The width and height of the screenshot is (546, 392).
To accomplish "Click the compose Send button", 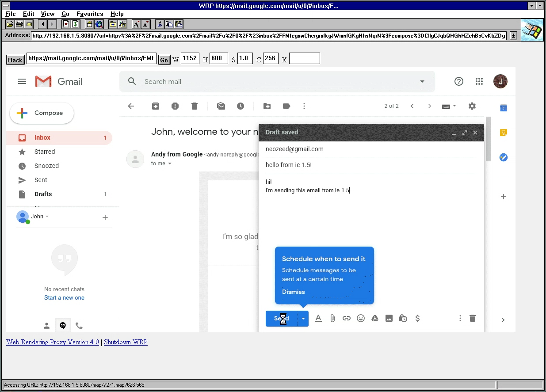I will click(x=282, y=318).
